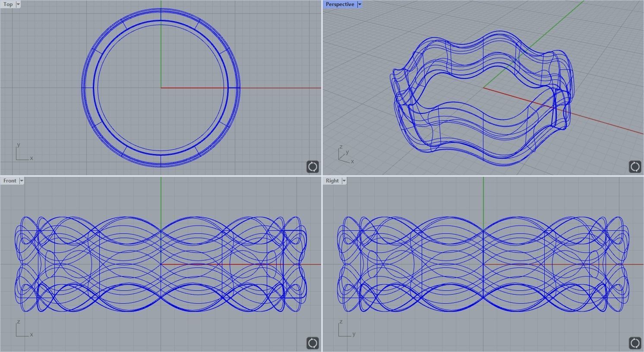Open the Perspective viewport title menu
The width and height of the screenshot is (644, 352).
click(340, 4)
